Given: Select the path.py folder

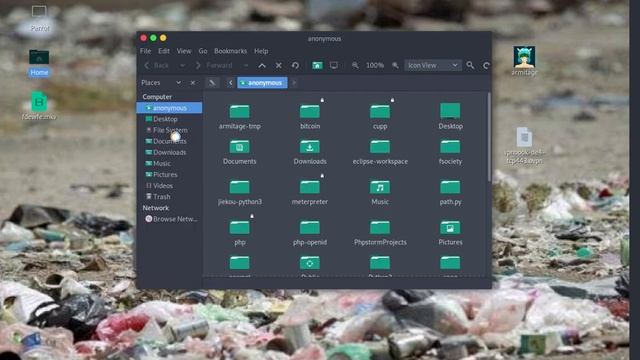Looking at the screenshot, I should 450,193.
